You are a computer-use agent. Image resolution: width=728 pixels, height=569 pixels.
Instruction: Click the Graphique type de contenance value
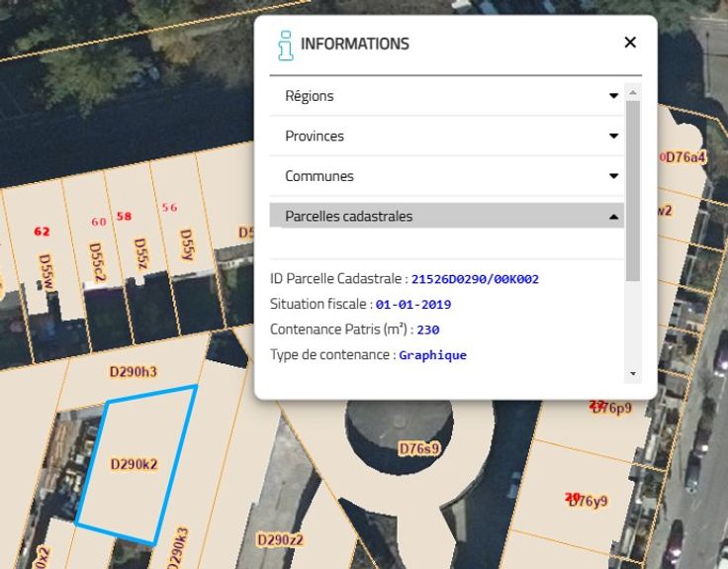pyautogui.click(x=432, y=354)
